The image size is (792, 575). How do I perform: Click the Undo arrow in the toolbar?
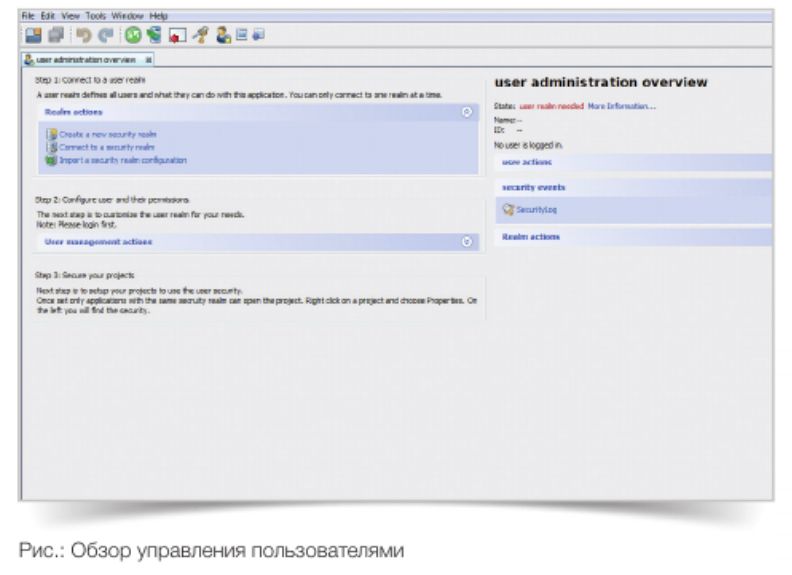pyautogui.click(x=83, y=35)
